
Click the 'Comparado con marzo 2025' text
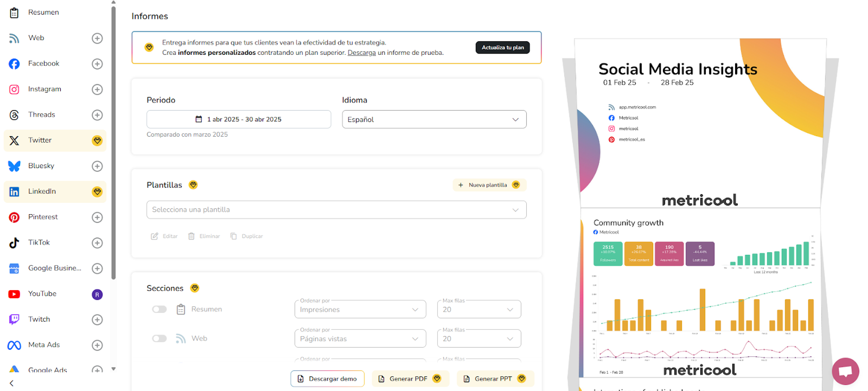[x=187, y=134]
